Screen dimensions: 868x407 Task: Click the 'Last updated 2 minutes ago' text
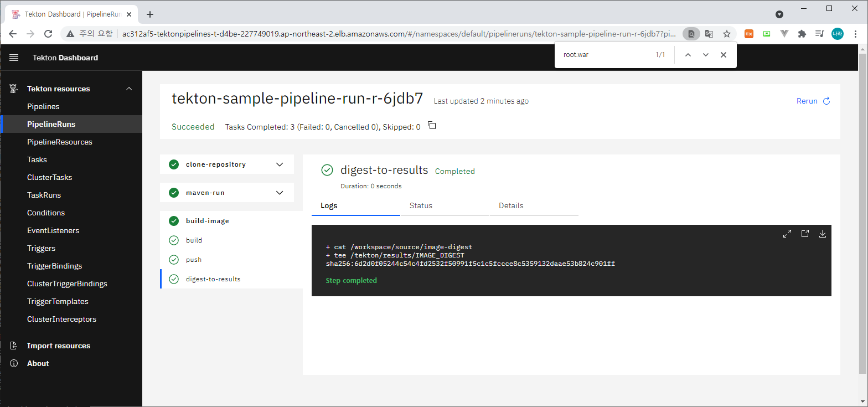click(x=481, y=101)
